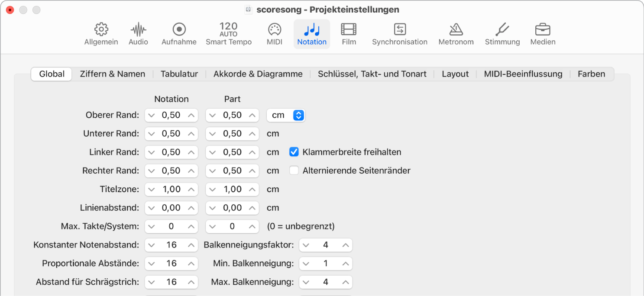Open the Metronom settings icon

[456, 34]
